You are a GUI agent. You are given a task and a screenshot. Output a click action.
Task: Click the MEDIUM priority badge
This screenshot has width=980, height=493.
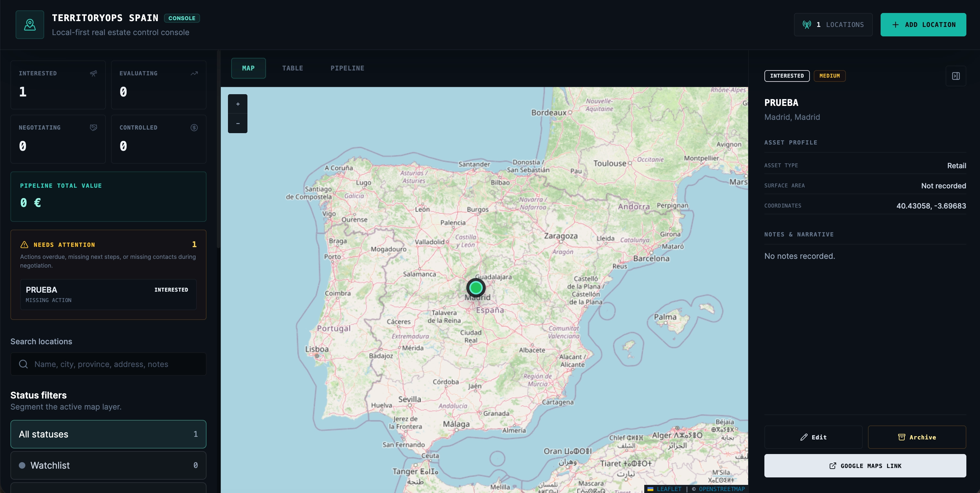829,76
